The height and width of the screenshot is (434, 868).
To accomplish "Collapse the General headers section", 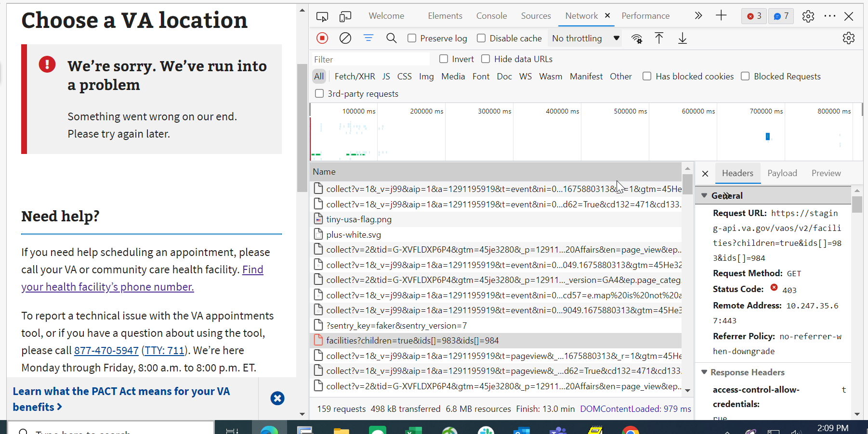I will tap(705, 195).
